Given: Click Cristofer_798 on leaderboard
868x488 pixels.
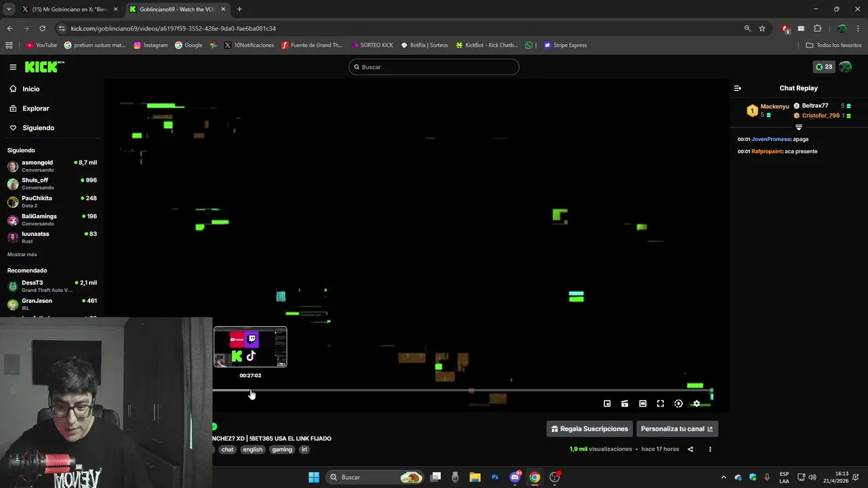Looking at the screenshot, I should 821,115.
